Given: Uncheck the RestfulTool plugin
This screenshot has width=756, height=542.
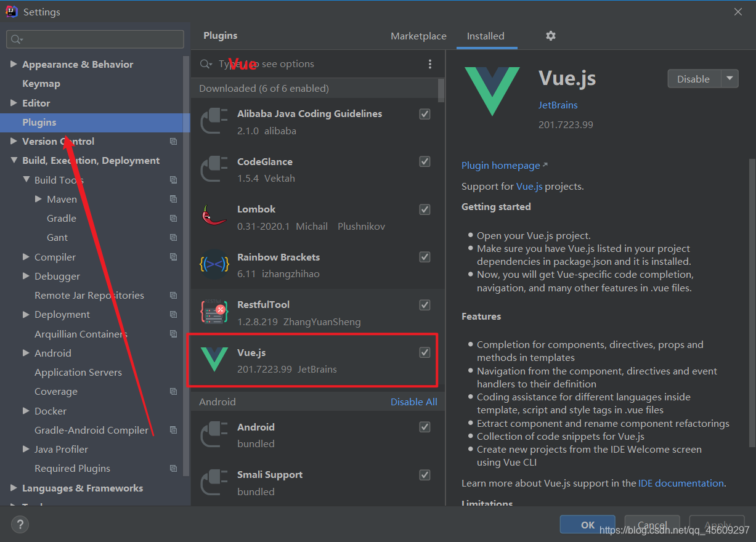Looking at the screenshot, I should (425, 305).
